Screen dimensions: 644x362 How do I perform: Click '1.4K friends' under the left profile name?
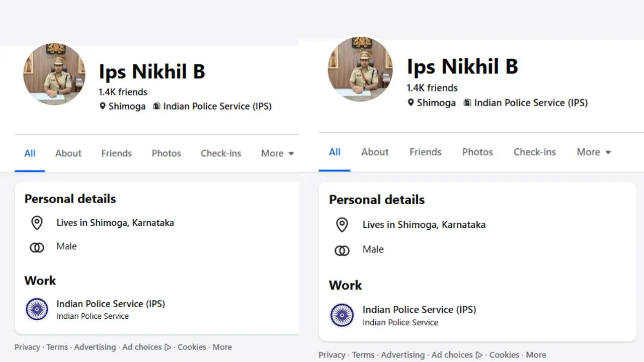point(123,92)
